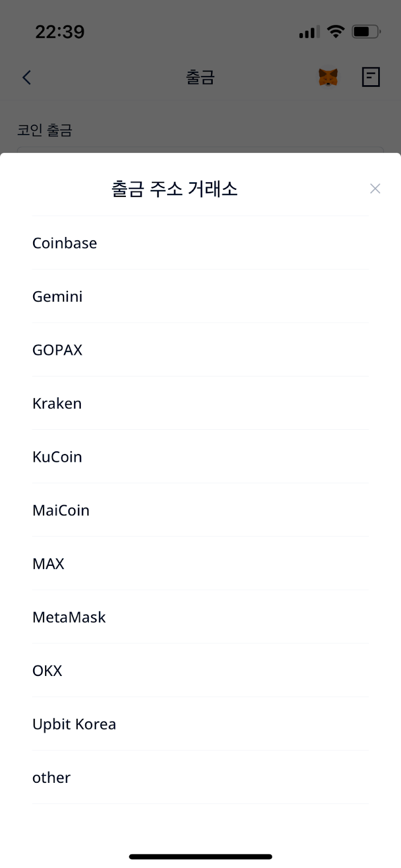Viewport: 401px width, 868px height.
Task: Go back using the left chevron
Action: (x=27, y=78)
